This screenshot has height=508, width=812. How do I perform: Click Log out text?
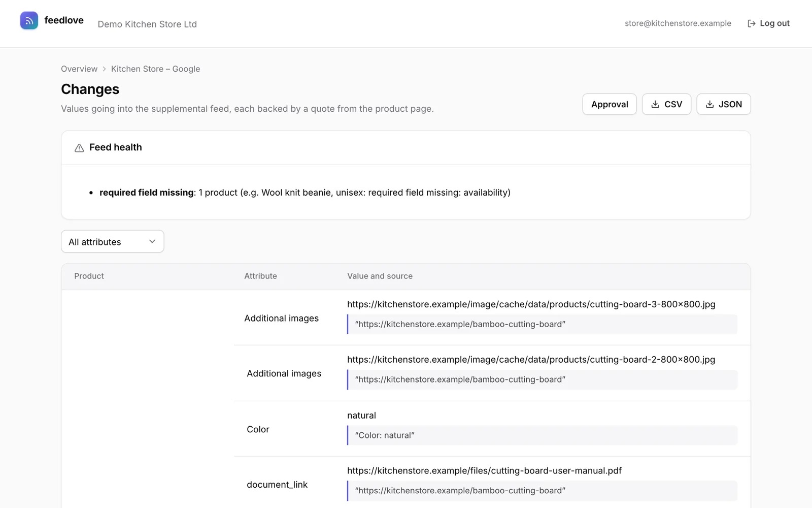774,23
